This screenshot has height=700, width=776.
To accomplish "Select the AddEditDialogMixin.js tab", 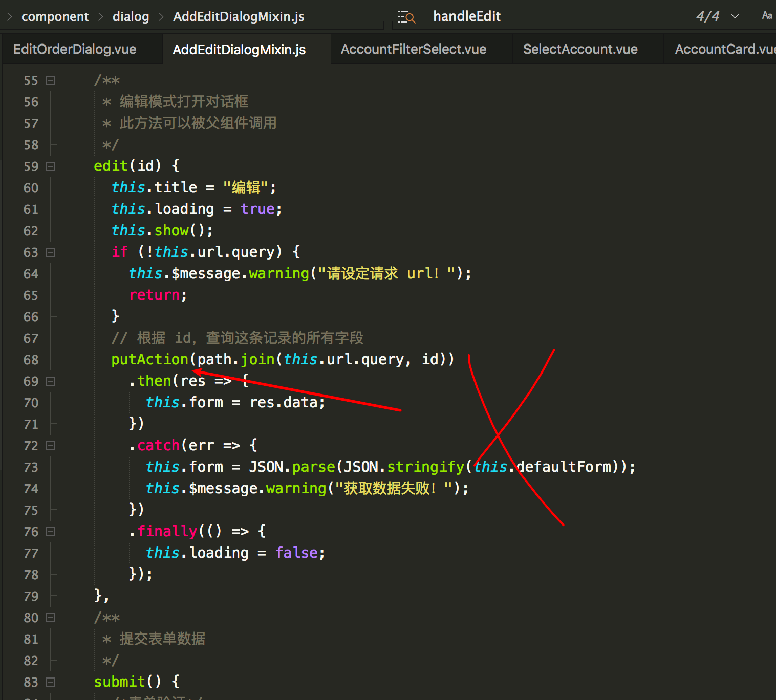I will [239, 49].
